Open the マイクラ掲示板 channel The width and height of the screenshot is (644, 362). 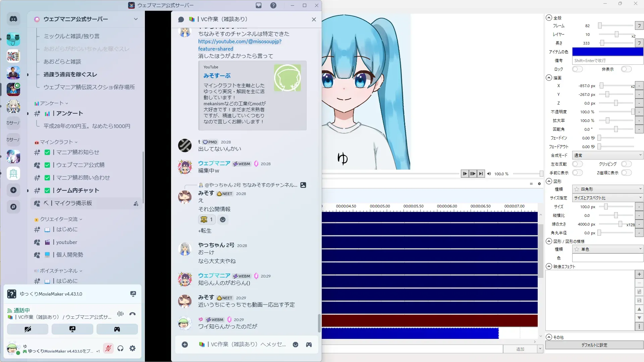73,203
